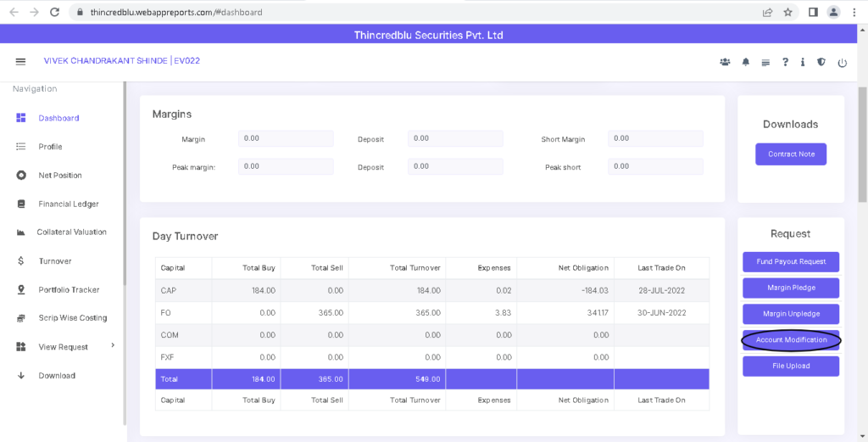Click Deposit field beside Margin row
The height and width of the screenshot is (442, 868).
[455, 138]
